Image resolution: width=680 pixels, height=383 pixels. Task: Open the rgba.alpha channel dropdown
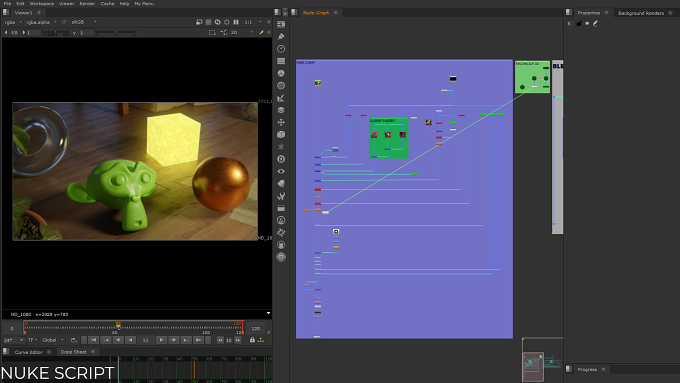pos(41,22)
